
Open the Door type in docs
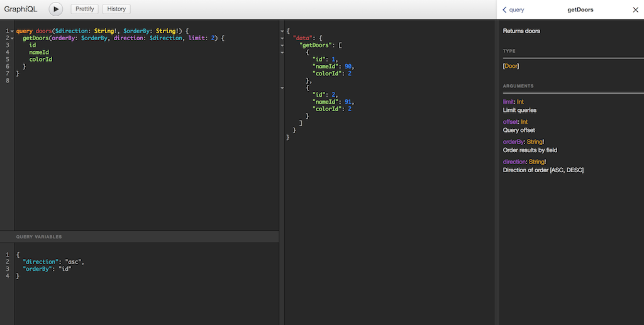click(511, 66)
